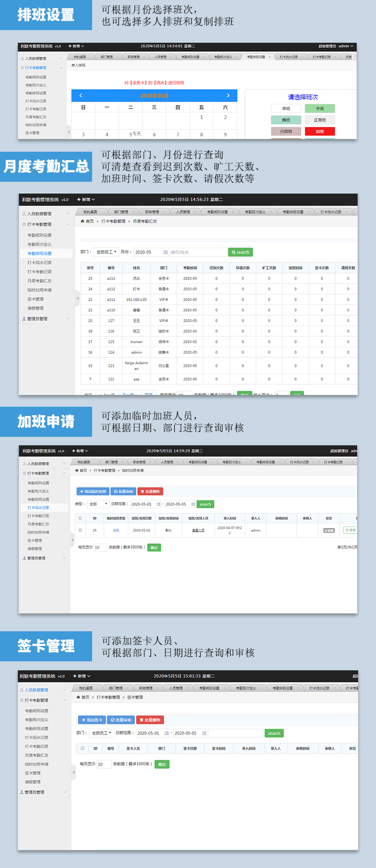The width and height of the screenshot is (376, 868).
Task: Open calendar picker icon in the 月份 field
Action: coord(165,252)
